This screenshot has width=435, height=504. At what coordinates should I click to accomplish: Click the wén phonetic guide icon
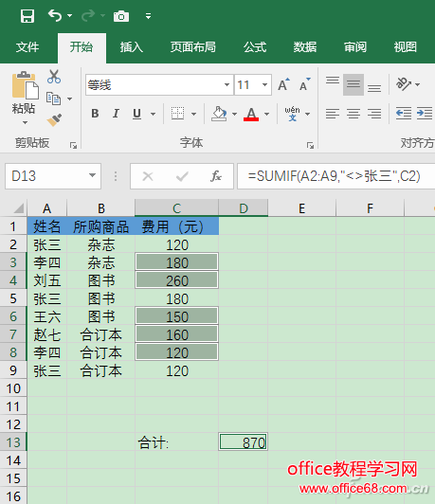coord(292,114)
